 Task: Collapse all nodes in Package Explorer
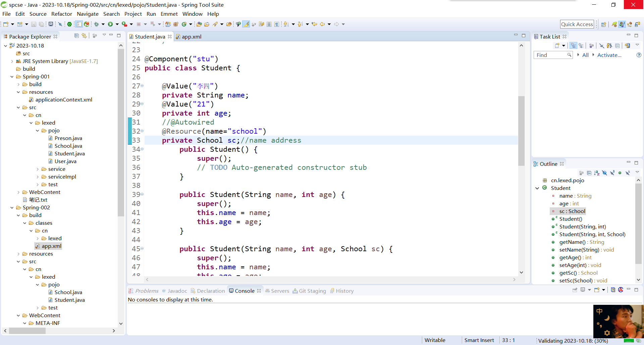click(x=76, y=36)
